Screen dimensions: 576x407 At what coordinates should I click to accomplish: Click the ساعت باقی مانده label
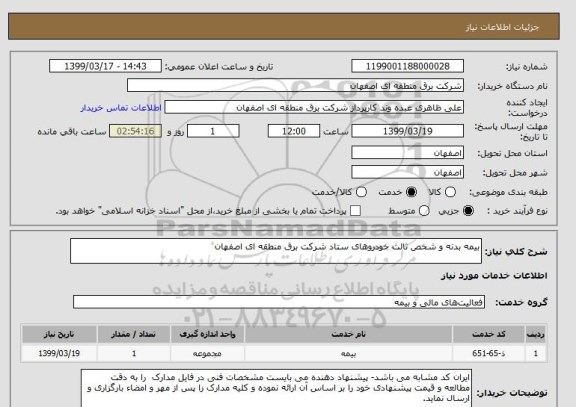[72, 132]
